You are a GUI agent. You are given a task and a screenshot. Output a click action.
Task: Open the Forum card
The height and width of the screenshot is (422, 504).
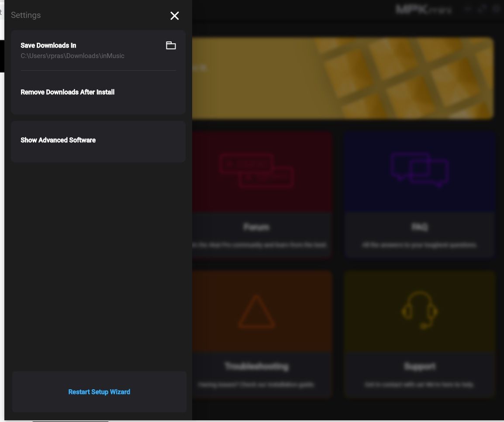click(x=257, y=195)
